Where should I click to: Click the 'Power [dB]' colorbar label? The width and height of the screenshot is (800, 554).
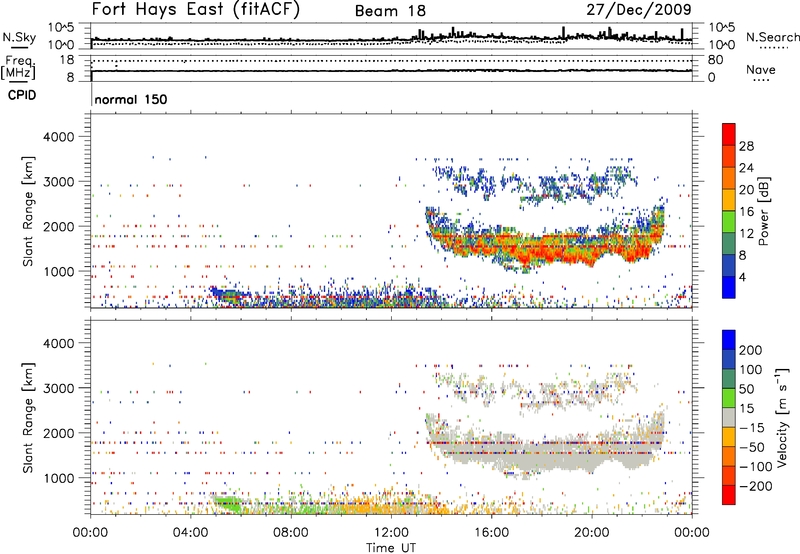pyautogui.click(x=763, y=211)
